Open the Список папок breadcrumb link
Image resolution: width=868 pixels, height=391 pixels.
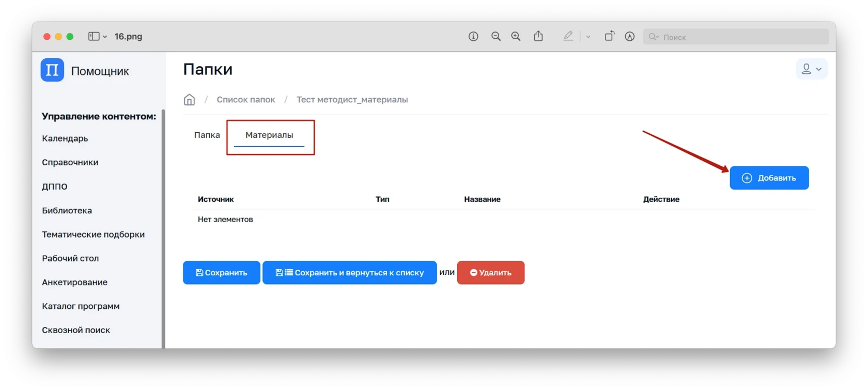(x=245, y=100)
